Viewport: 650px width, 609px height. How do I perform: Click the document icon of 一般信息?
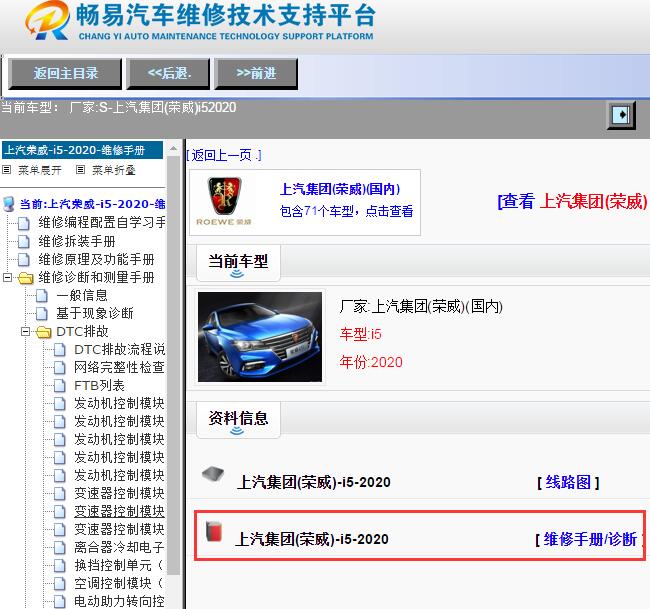[42, 296]
